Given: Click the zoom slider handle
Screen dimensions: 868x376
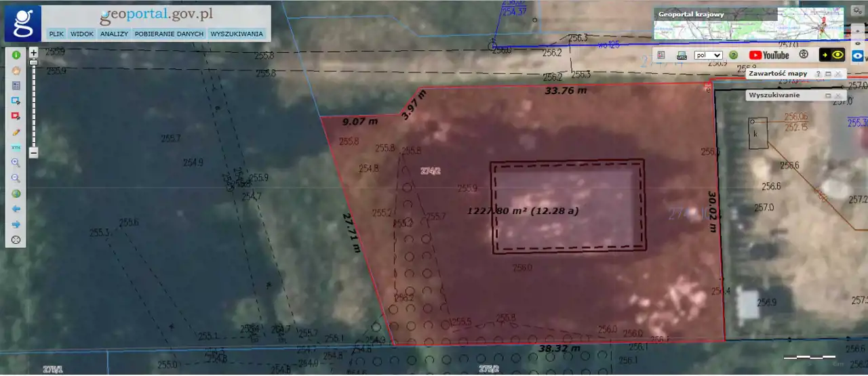Looking at the screenshot, I should tap(33, 62).
